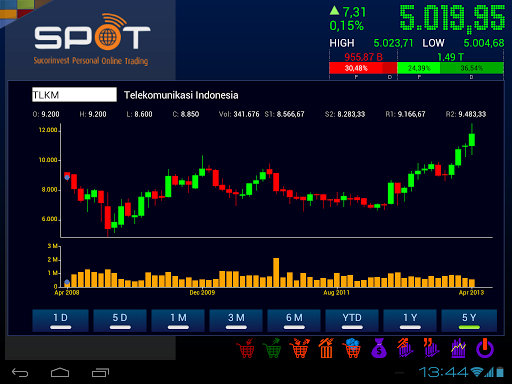Select the 1 Y timeframe button

click(410, 320)
